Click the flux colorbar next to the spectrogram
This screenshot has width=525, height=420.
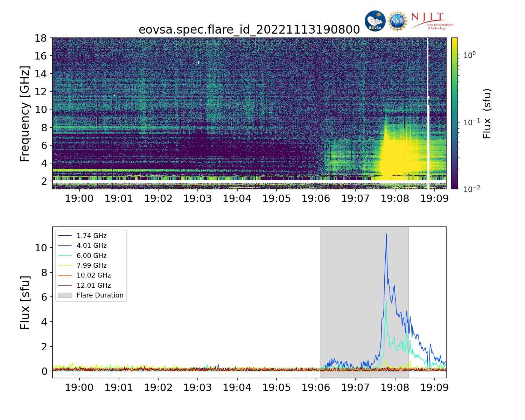(x=454, y=113)
